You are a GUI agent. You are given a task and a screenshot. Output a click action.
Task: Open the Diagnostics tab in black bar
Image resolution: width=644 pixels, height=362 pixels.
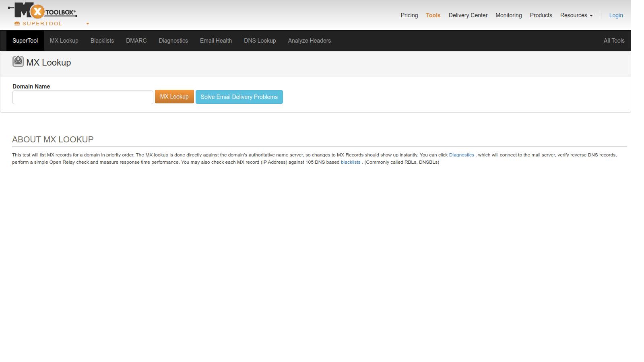(173, 41)
